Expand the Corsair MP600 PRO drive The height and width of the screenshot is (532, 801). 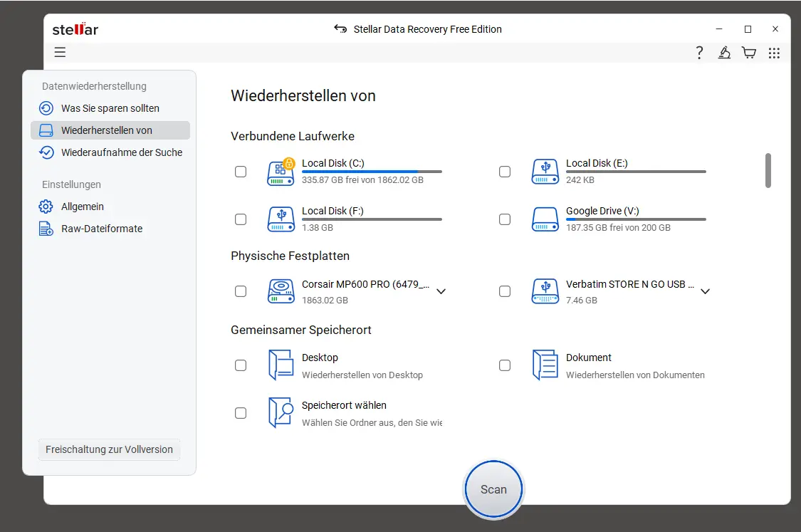tap(441, 291)
